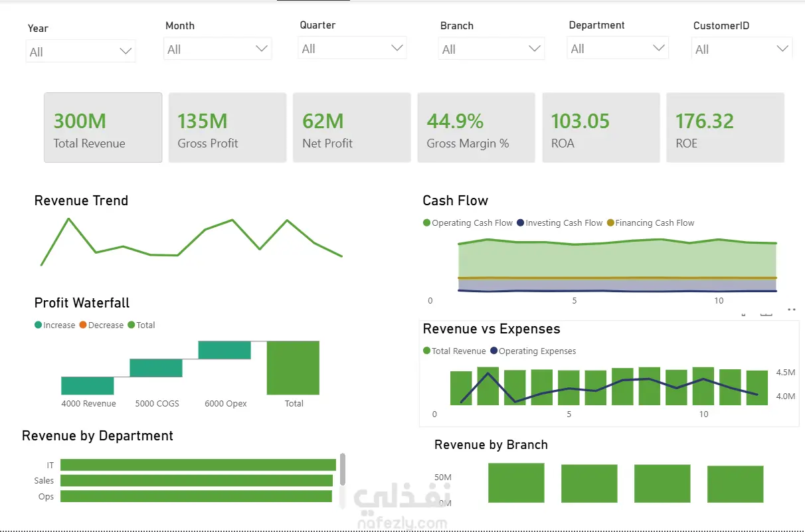This screenshot has width=805, height=532.
Task: Open the Quarter slicer dropdown
Action: click(x=352, y=48)
